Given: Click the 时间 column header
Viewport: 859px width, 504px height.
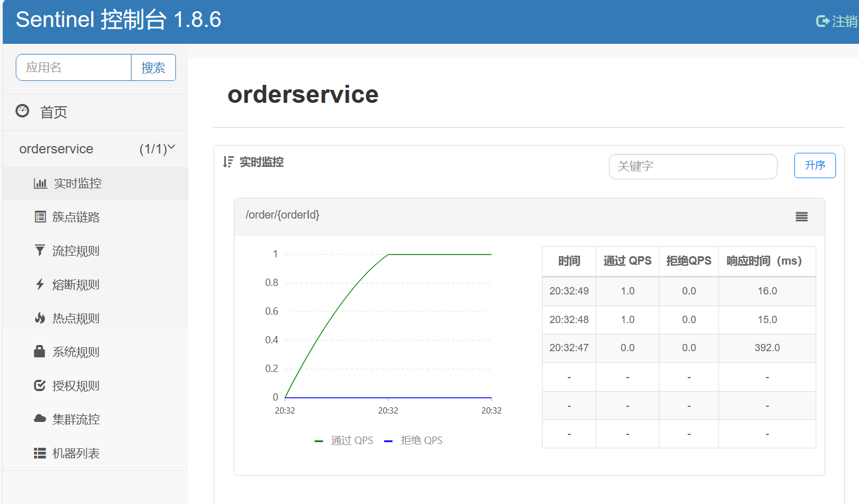Looking at the screenshot, I should [x=569, y=261].
